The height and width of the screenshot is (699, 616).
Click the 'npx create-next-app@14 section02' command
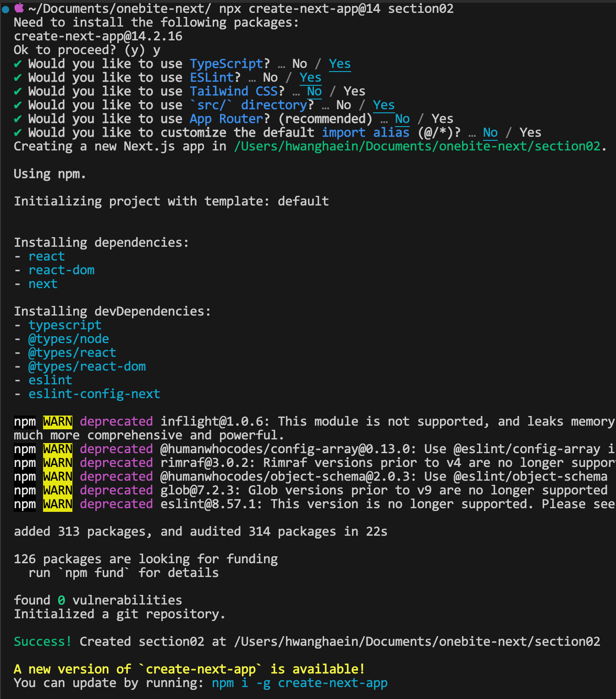click(x=336, y=9)
